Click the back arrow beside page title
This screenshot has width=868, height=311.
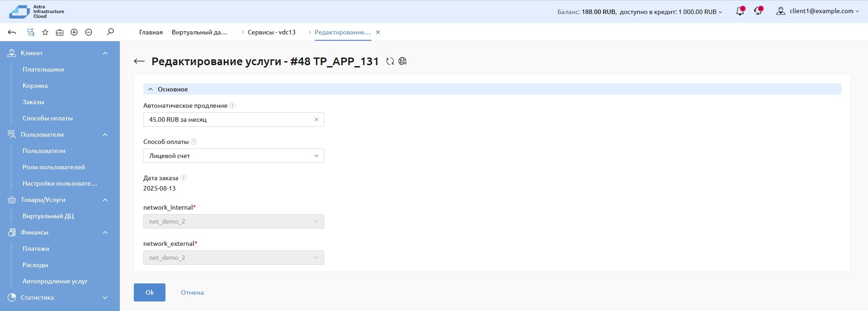coord(139,62)
